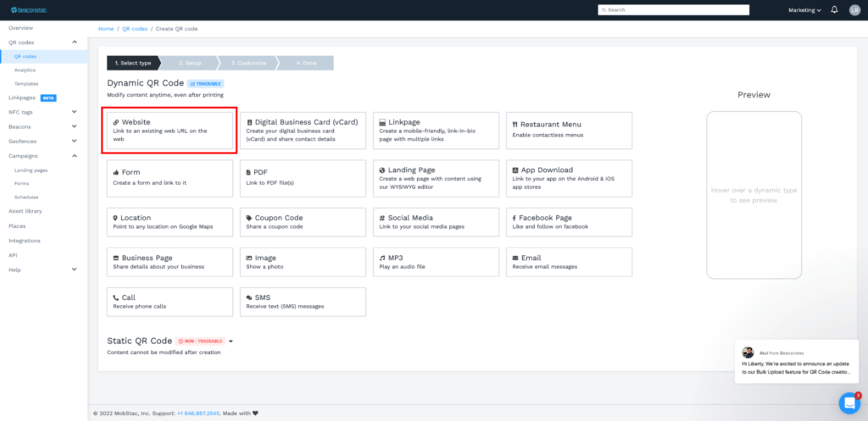This screenshot has height=421, width=868.
Task: Open the chat messenger bubble icon
Action: tap(849, 403)
